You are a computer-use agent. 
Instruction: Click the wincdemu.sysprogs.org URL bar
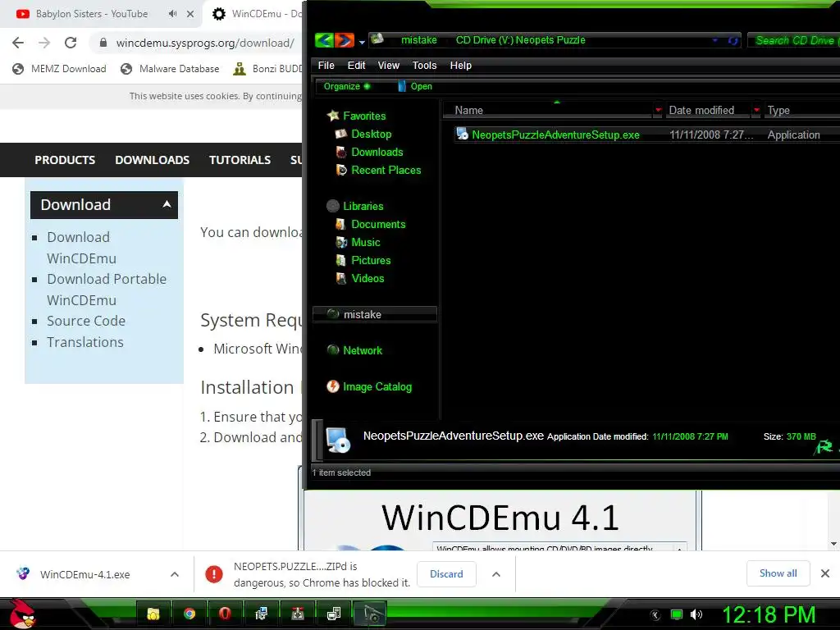coord(204,43)
